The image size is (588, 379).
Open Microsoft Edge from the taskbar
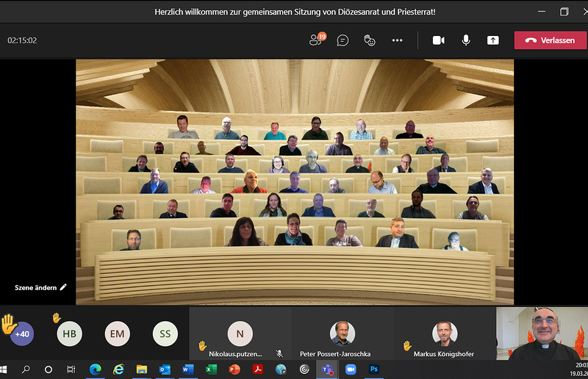point(95,369)
